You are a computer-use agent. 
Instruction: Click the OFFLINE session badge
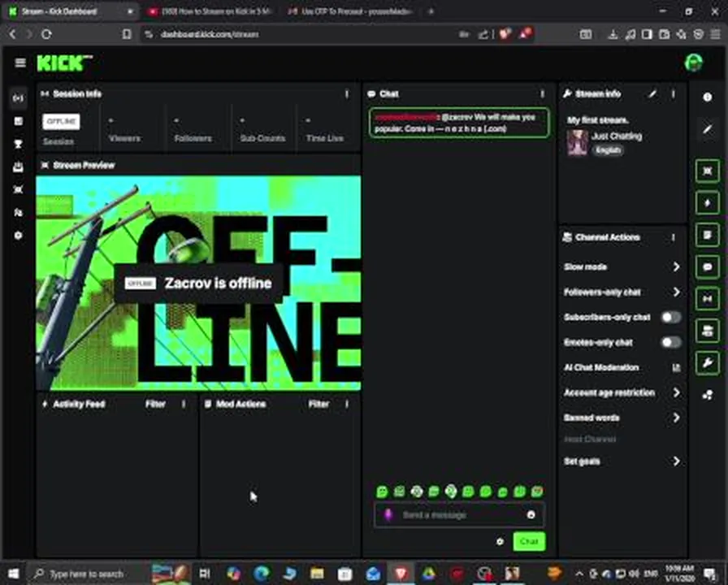pos(61,121)
